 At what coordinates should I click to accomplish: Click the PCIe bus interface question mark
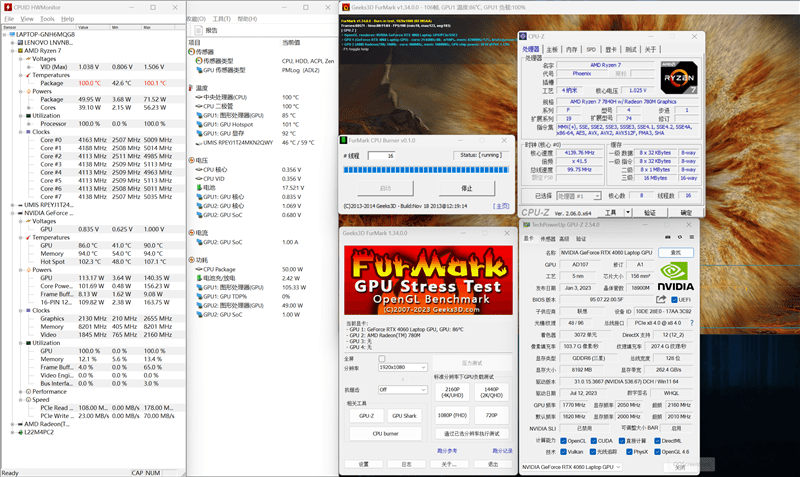click(x=691, y=323)
